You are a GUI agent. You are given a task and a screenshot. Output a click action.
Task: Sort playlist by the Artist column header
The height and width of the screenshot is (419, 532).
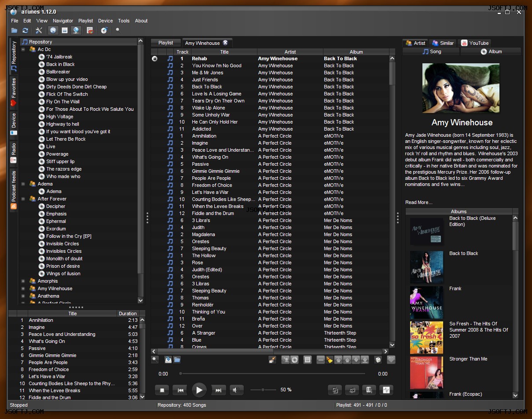coord(290,52)
